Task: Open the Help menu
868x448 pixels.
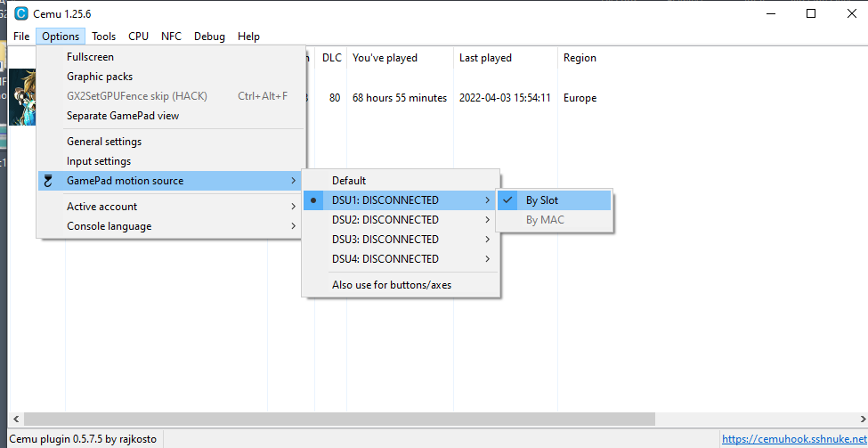Action: coord(248,37)
